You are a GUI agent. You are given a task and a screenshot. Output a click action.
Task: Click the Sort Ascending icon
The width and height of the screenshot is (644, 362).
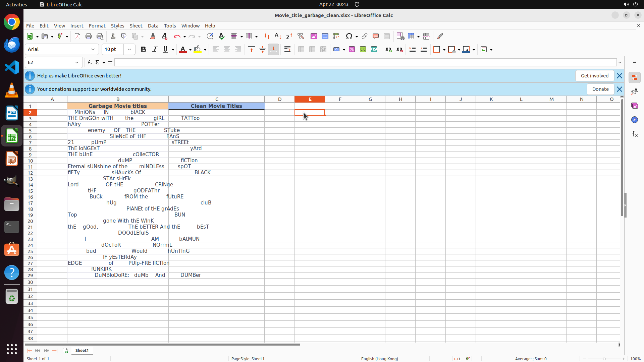[x=278, y=37]
